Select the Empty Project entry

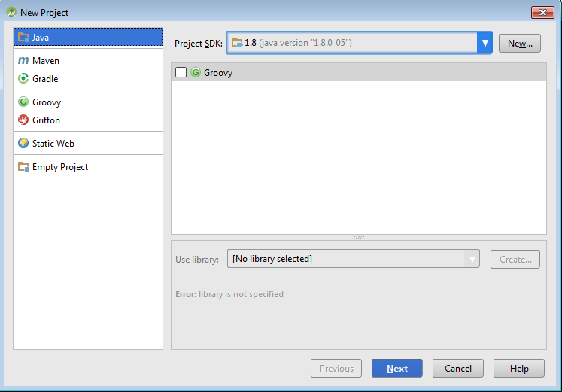[x=88, y=166]
